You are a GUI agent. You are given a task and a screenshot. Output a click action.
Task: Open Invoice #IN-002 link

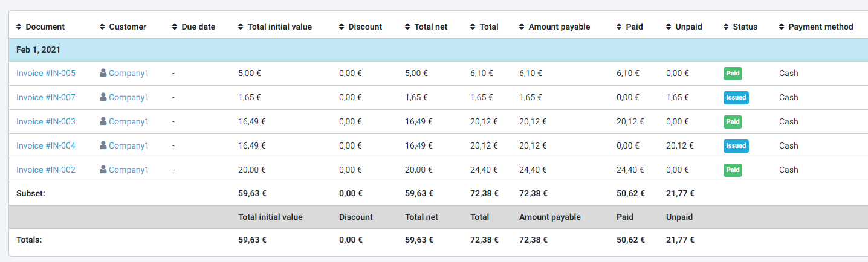[x=46, y=170]
